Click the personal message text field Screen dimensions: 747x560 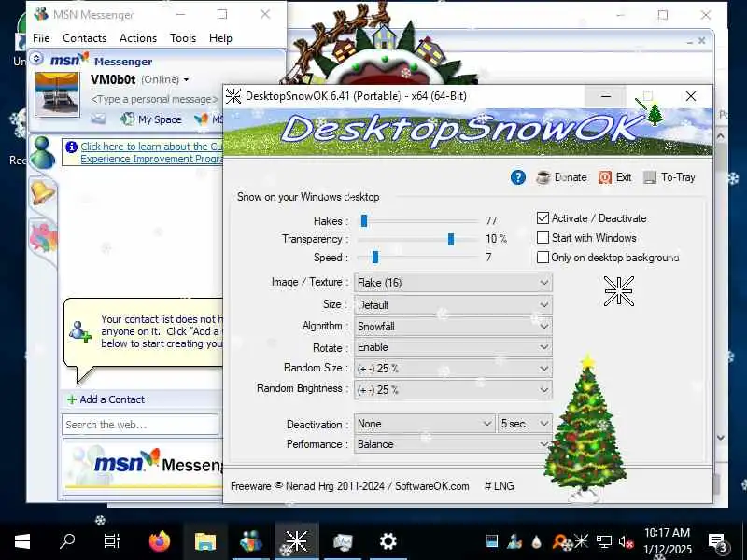154,99
